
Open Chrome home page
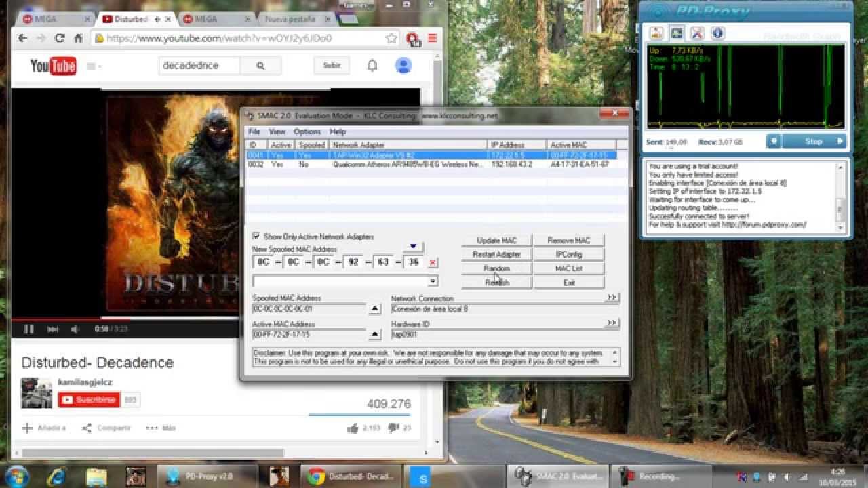(x=79, y=38)
